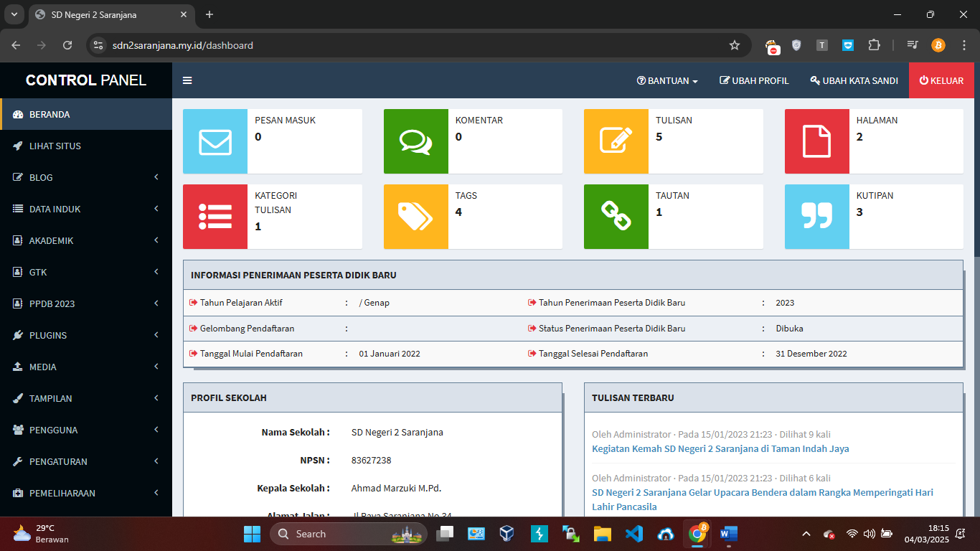Open Microsoft Word from taskbar

tap(728, 534)
